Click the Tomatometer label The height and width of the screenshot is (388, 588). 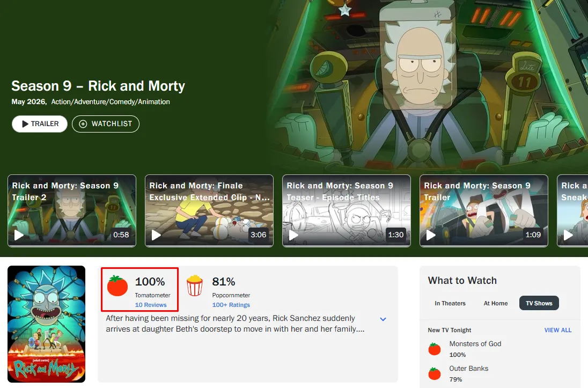pos(152,295)
